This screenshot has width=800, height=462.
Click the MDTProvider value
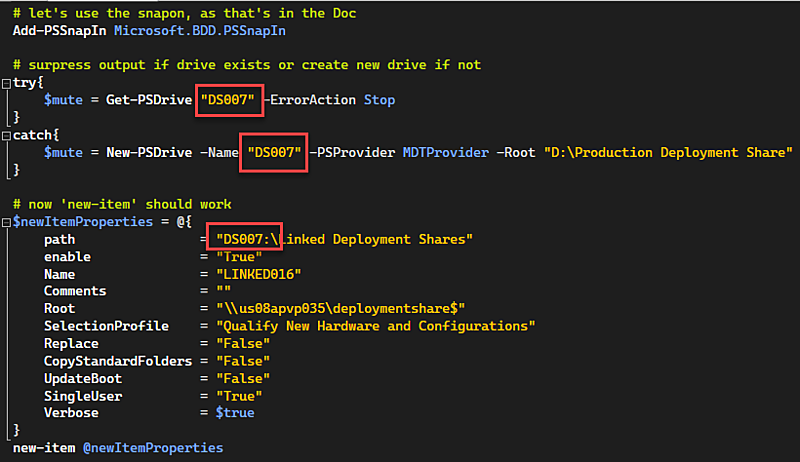445,152
